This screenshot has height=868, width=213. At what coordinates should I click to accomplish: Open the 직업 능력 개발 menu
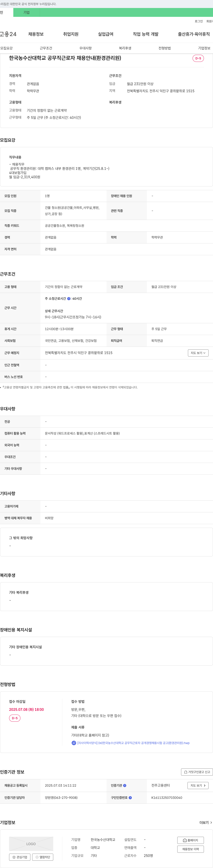click(146, 34)
